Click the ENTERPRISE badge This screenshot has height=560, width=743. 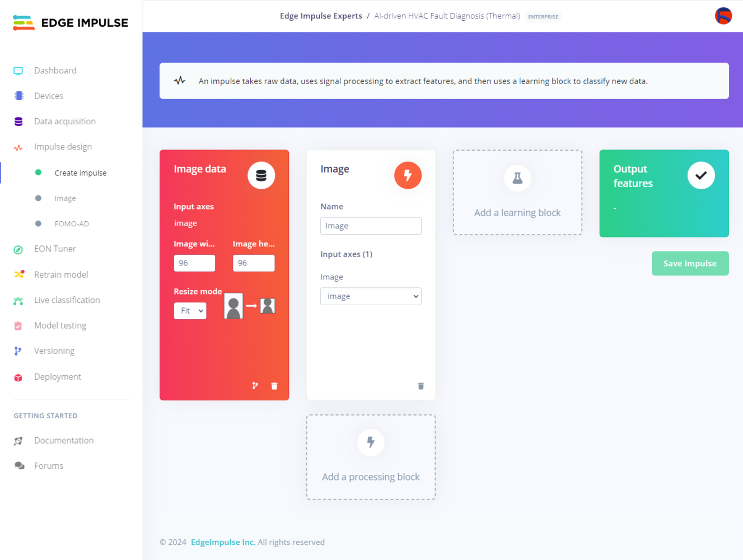pyautogui.click(x=543, y=17)
